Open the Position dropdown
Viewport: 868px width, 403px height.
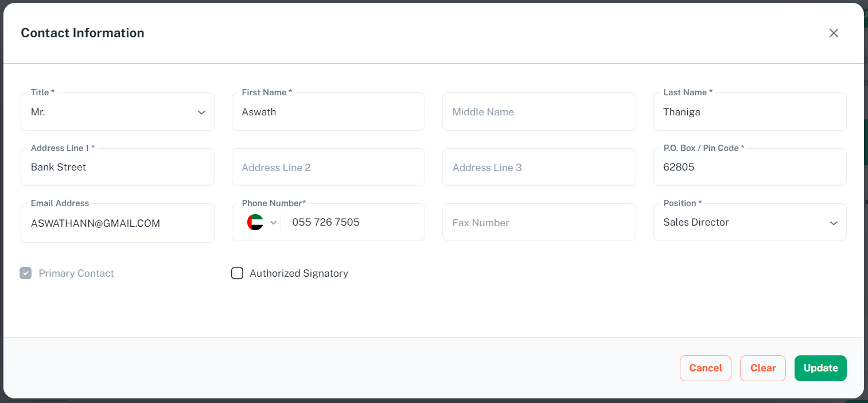(x=749, y=223)
